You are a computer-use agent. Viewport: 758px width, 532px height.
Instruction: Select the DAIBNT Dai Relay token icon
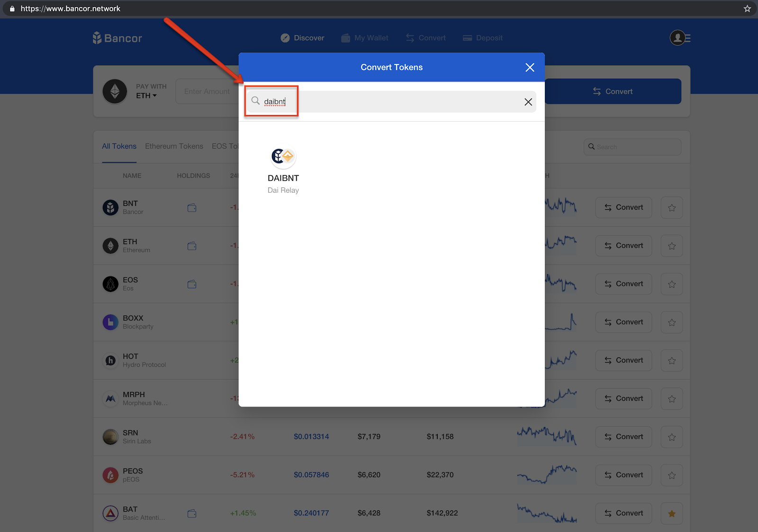283,156
